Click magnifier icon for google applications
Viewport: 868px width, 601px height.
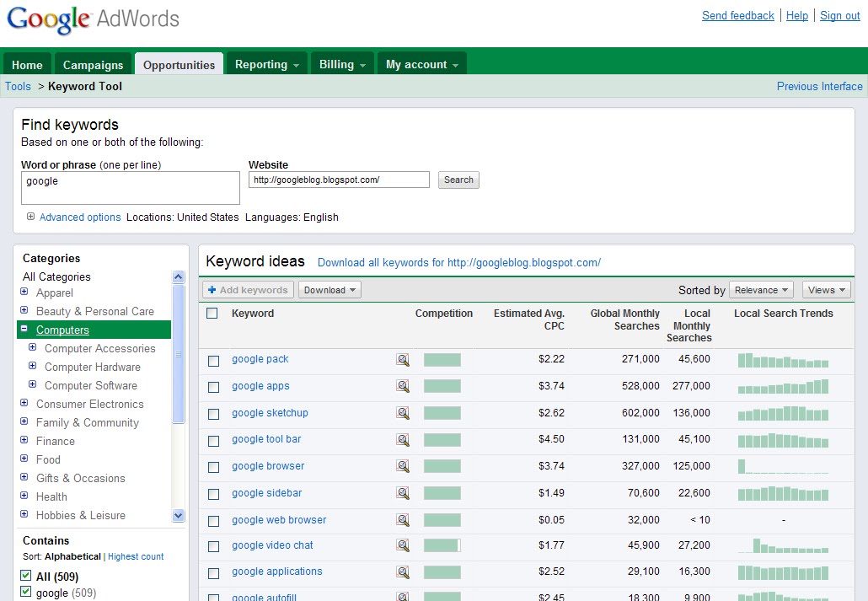coord(403,572)
